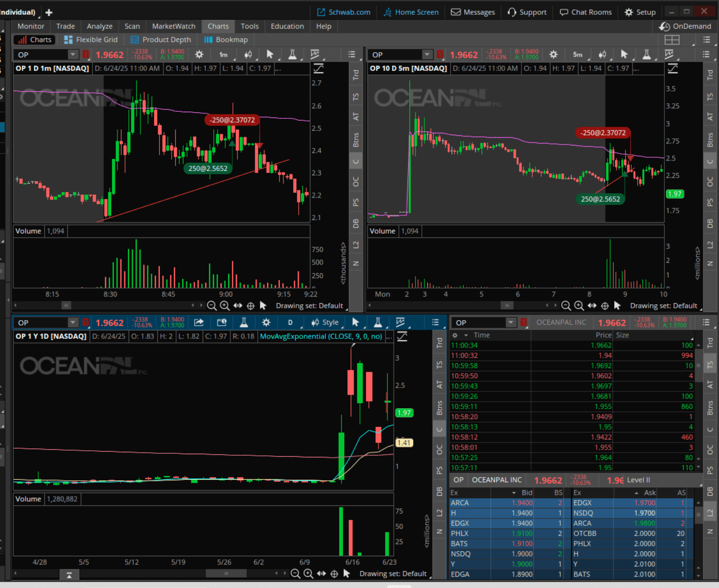Open the Monitor tab
This screenshot has width=719, height=588.
coord(31,26)
